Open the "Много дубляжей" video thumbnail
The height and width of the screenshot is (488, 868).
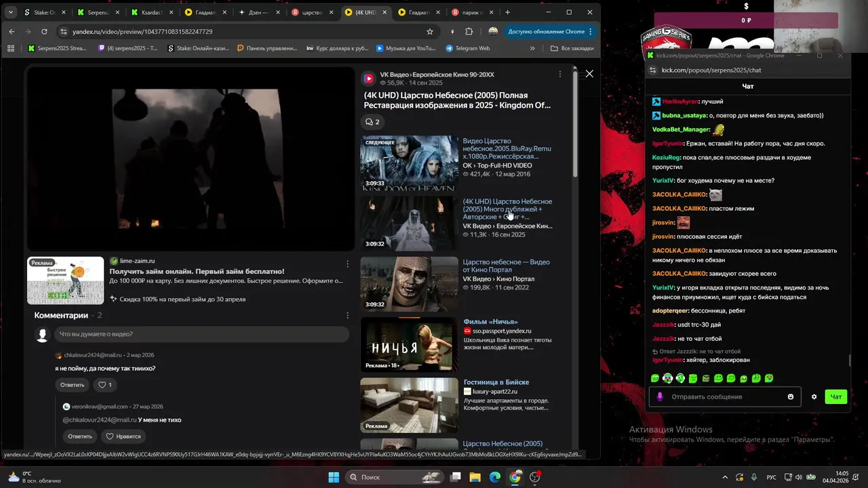click(409, 224)
